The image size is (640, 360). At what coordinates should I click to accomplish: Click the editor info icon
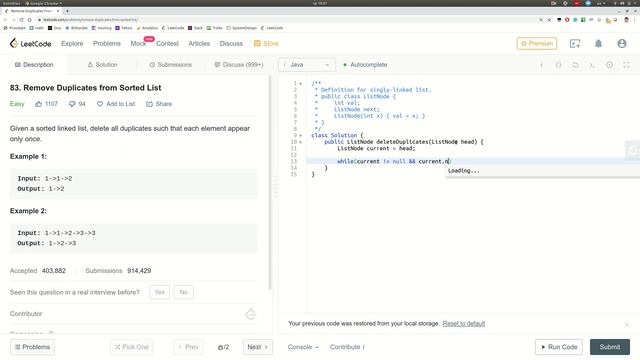tap(541, 64)
